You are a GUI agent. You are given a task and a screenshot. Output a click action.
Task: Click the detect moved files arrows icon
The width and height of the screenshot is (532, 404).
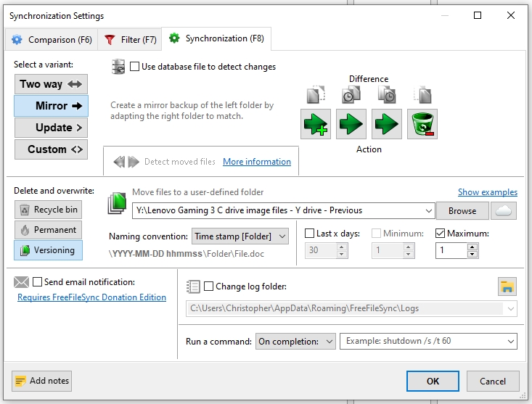pyautogui.click(x=126, y=162)
